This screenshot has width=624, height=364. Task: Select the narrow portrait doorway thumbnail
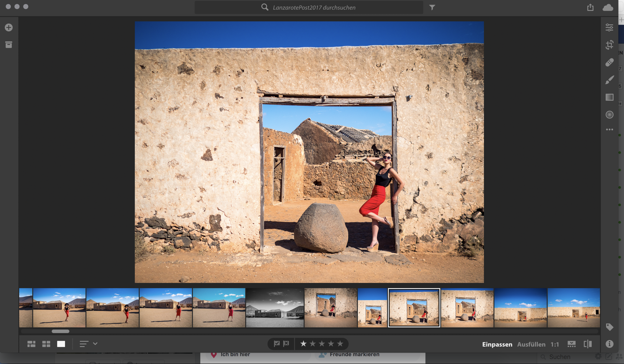pyautogui.click(x=372, y=308)
